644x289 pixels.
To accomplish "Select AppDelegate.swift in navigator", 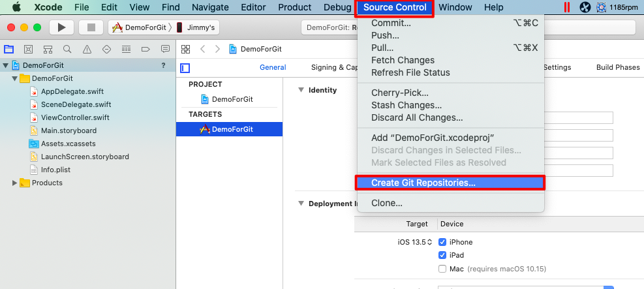I will (72, 91).
